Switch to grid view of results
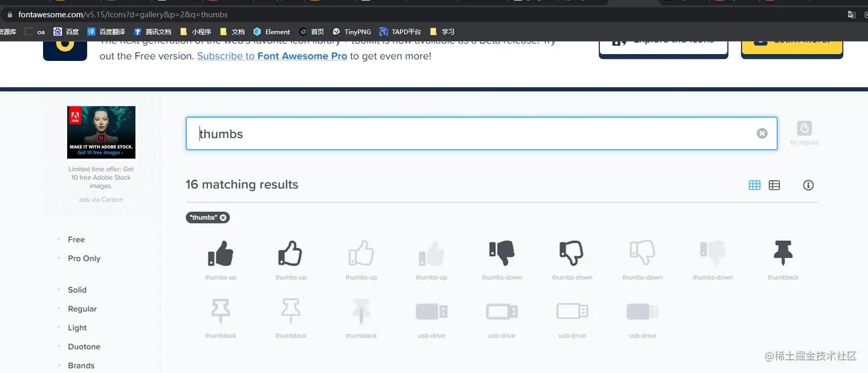This screenshot has width=868, height=373. [x=754, y=185]
